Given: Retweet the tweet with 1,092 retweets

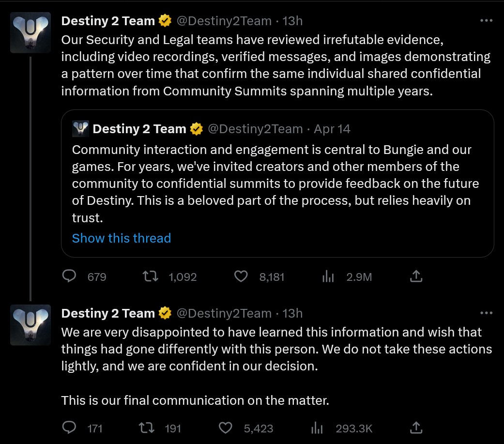Looking at the screenshot, I should pos(150,276).
